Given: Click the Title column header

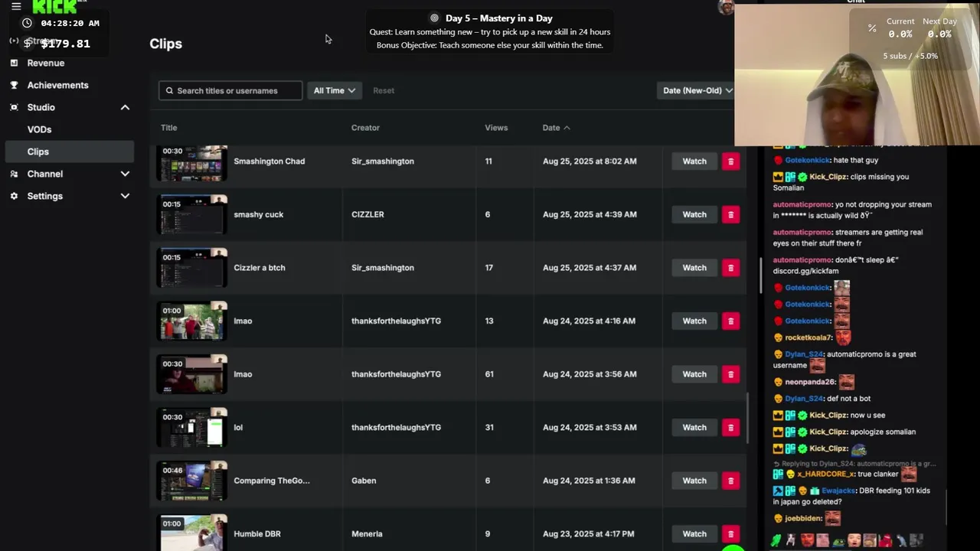Looking at the screenshot, I should click(x=168, y=128).
